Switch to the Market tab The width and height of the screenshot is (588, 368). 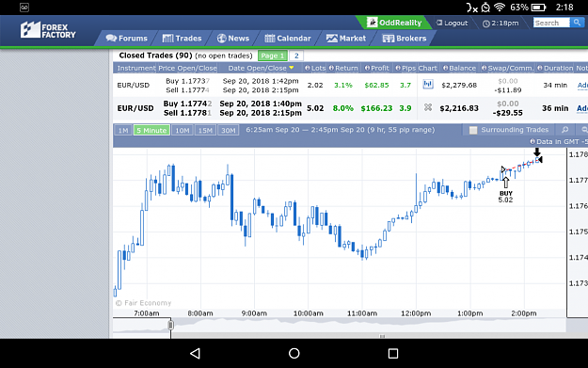pos(346,39)
